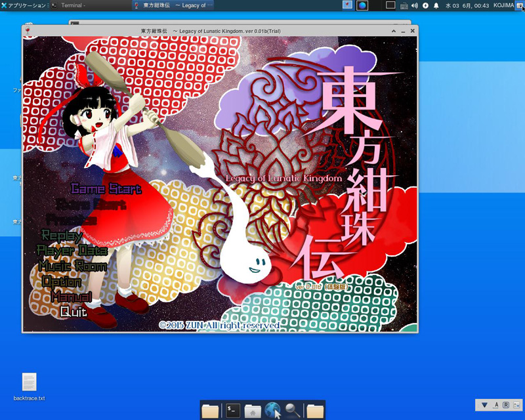Launch web browser globe icon
This screenshot has width=525, height=420.
(272, 410)
